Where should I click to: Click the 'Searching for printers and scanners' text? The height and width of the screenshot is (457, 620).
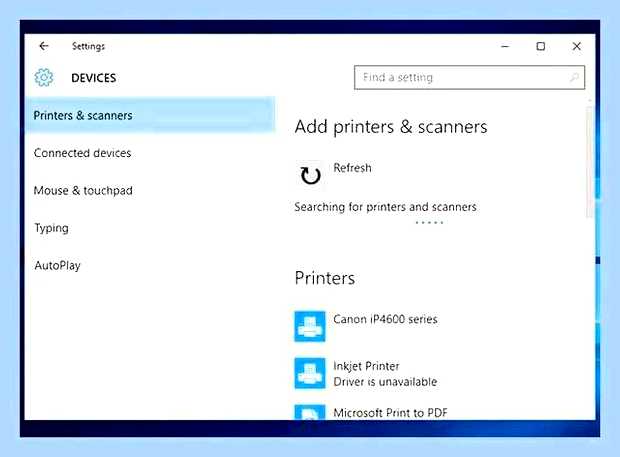385,207
